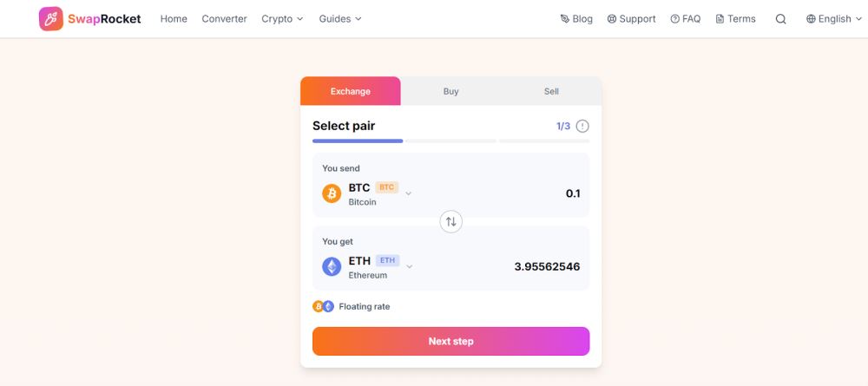The height and width of the screenshot is (386, 868).
Task: Toggle the Floating rate option
Action: (x=364, y=306)
